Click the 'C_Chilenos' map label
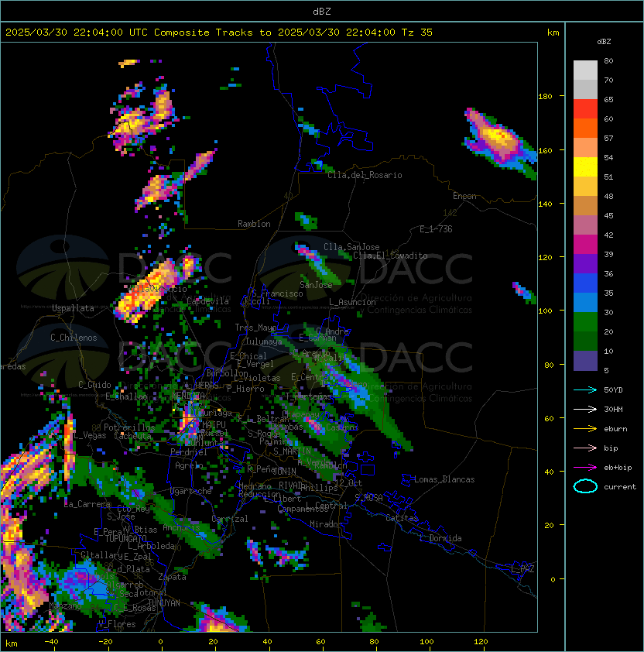The width and height of the screenshot is (644, 652). coord(74,338)
